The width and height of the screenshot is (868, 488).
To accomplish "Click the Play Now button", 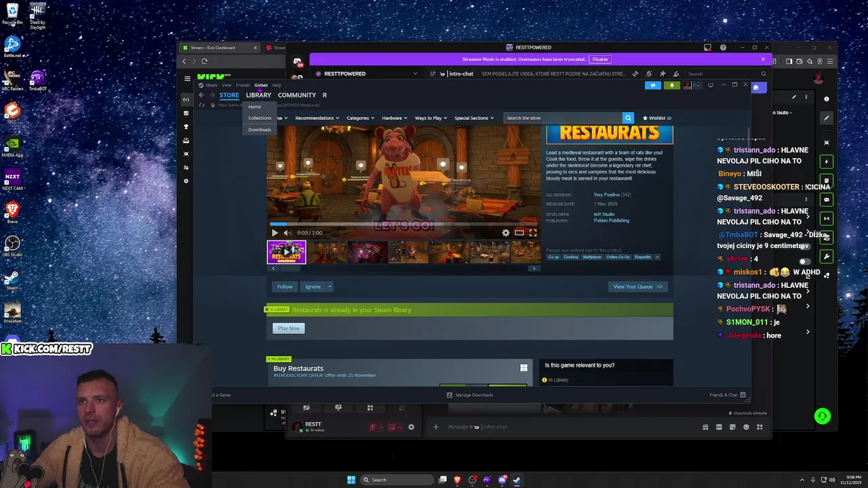I will click(x=288, y=328).
